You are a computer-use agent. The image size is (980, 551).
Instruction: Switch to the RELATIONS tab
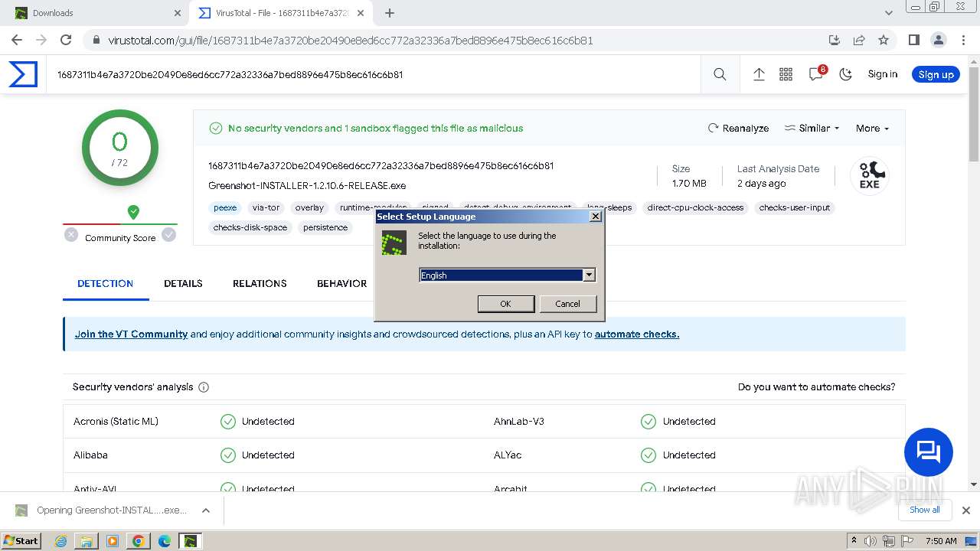pos(260,283)
